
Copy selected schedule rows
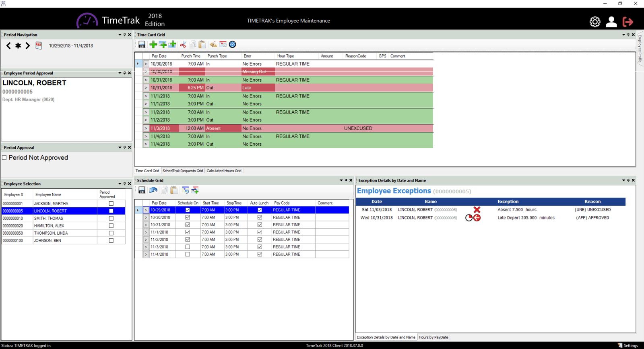pyautogui.click(x=164, y=190)
